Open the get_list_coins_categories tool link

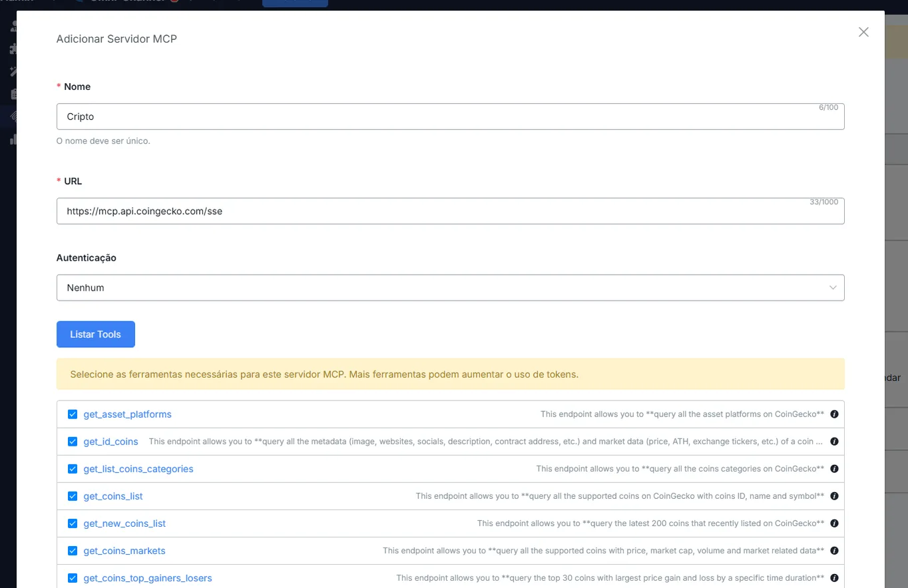point(138,469)
